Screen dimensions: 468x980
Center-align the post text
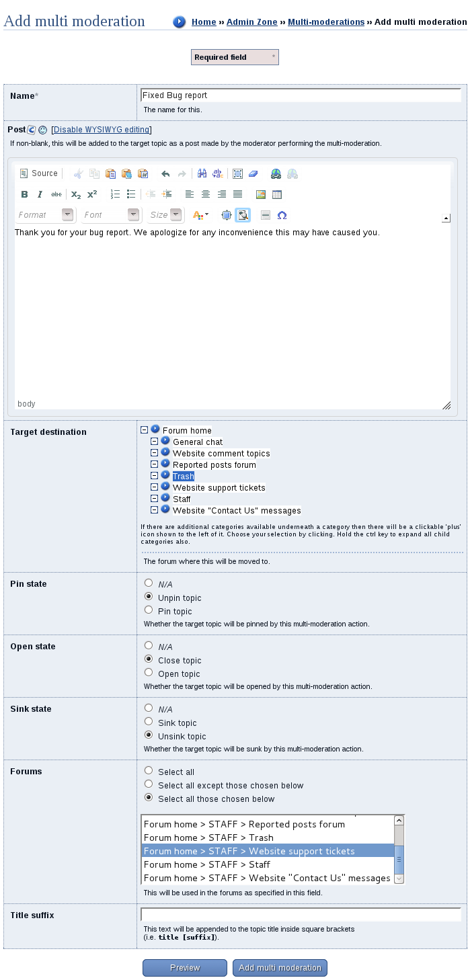click(206, 194)
